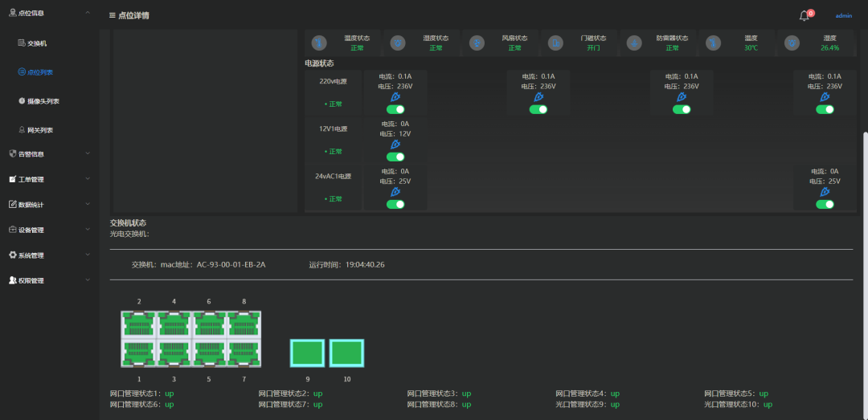
Task: Open 交换机 page in sidebar
Action: click(x=33, y=43)
